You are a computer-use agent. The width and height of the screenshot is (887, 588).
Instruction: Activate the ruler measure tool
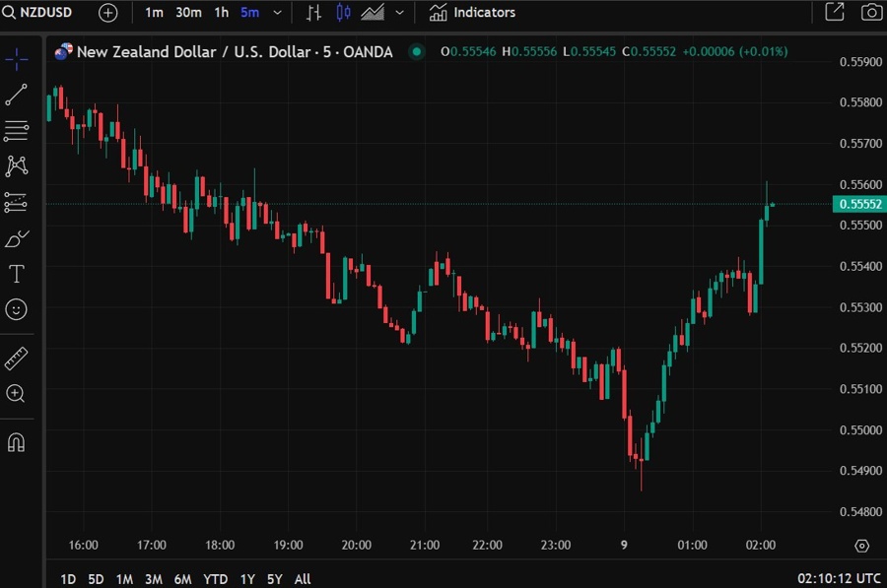coord(16,358)
